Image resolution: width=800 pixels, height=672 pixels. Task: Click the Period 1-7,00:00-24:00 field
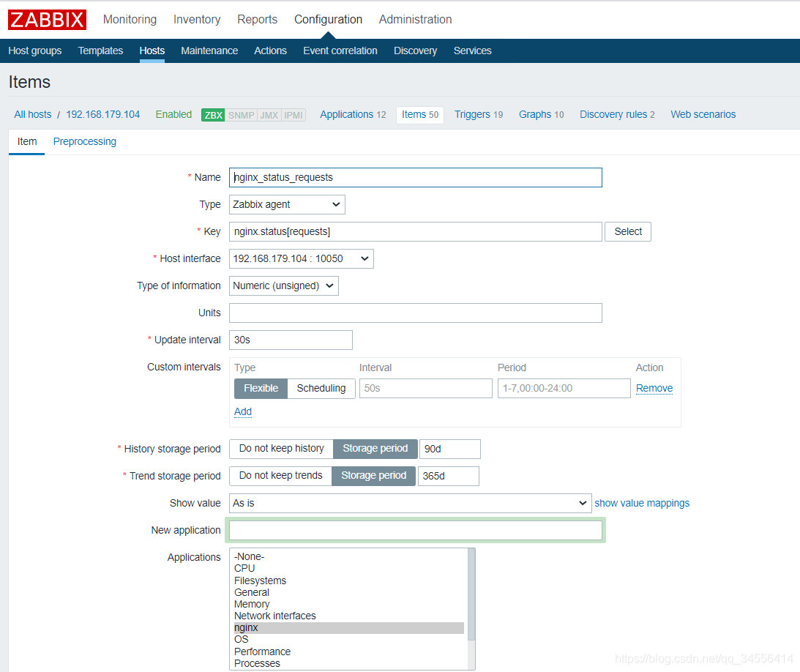(x=564, y=388)
